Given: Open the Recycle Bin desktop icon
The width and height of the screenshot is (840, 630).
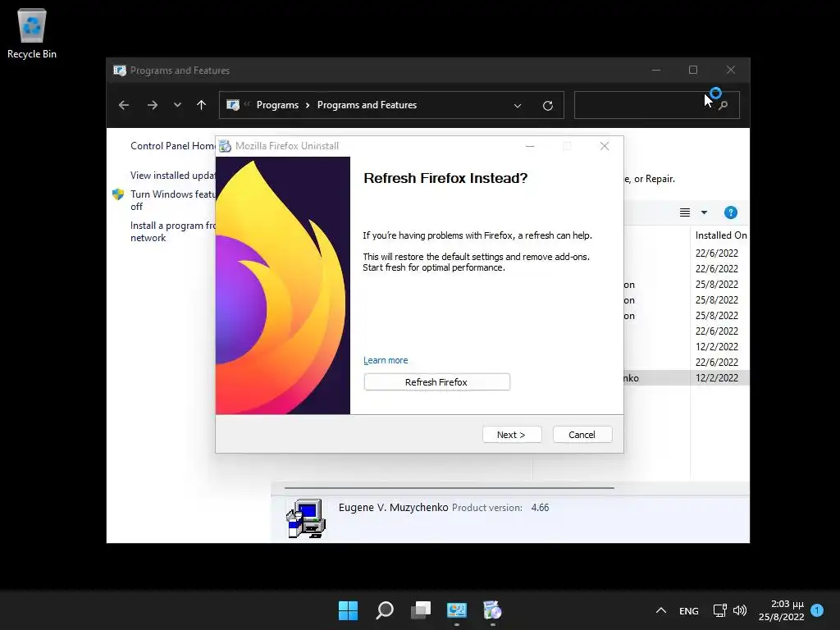Looking at the screenshot, I should [32, 34].
